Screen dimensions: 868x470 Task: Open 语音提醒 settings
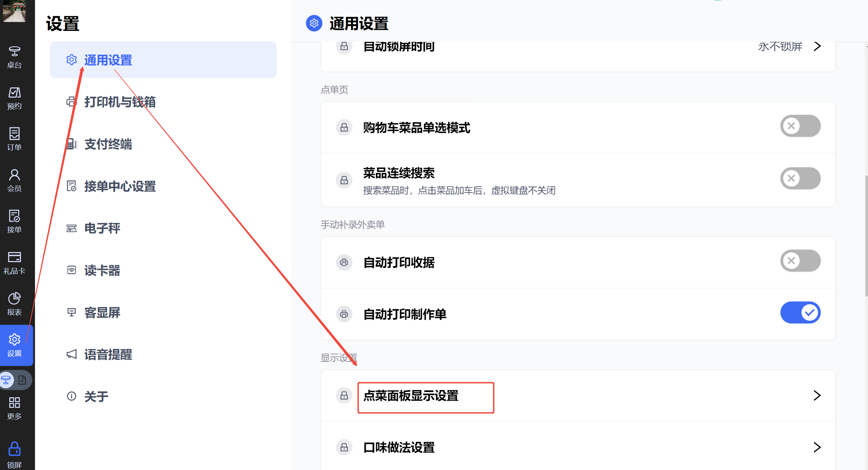click(163, 354)
